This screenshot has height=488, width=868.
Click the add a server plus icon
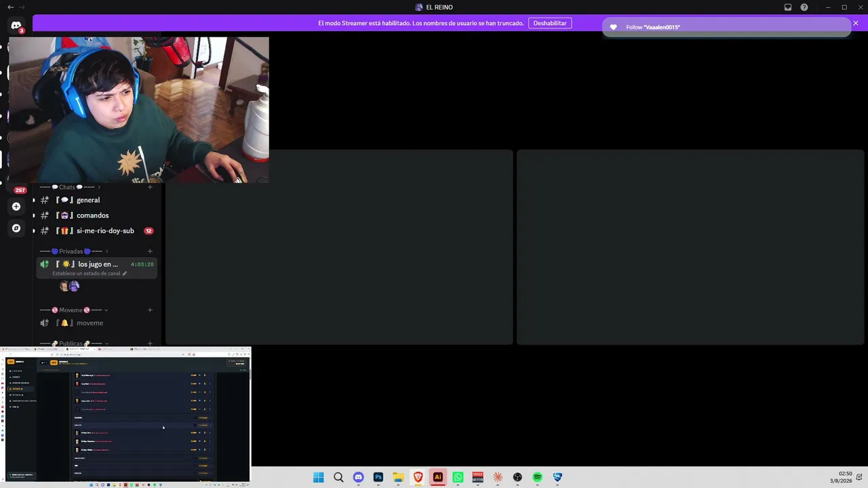16,206
